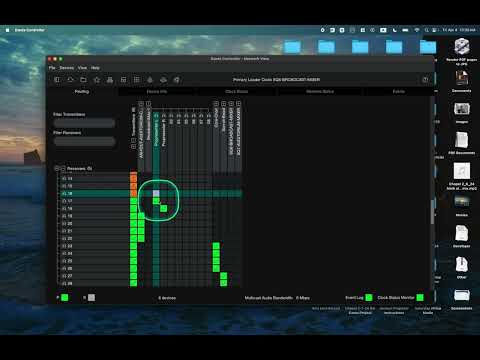Screen dimensions: 480x360
Task: Open the mp3 audio file on desktop
Action: (462, 176)
